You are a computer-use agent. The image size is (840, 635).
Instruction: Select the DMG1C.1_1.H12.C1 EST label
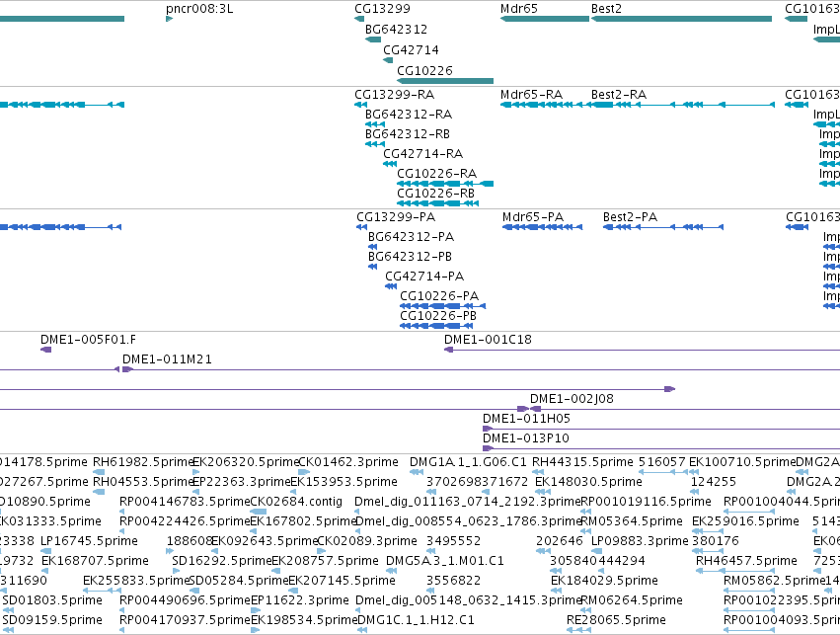point(416,621)
